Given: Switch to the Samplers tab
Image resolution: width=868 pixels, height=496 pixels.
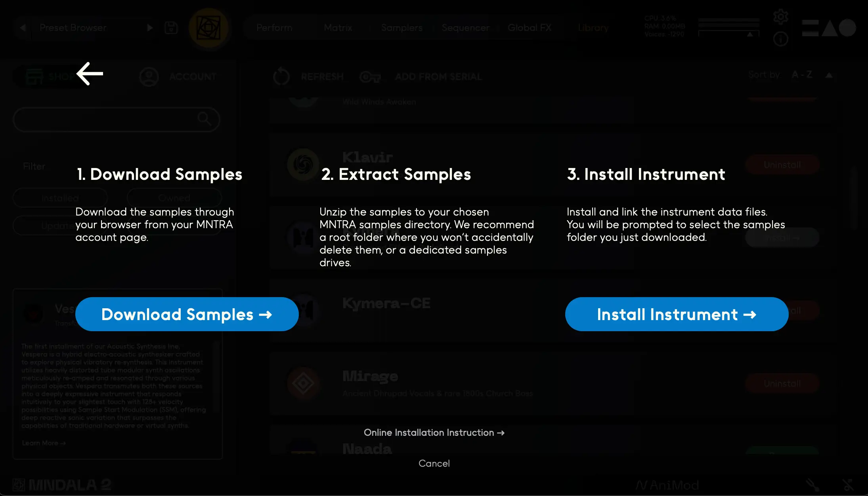Looking at the screenshot, I should tap(401, 28).
